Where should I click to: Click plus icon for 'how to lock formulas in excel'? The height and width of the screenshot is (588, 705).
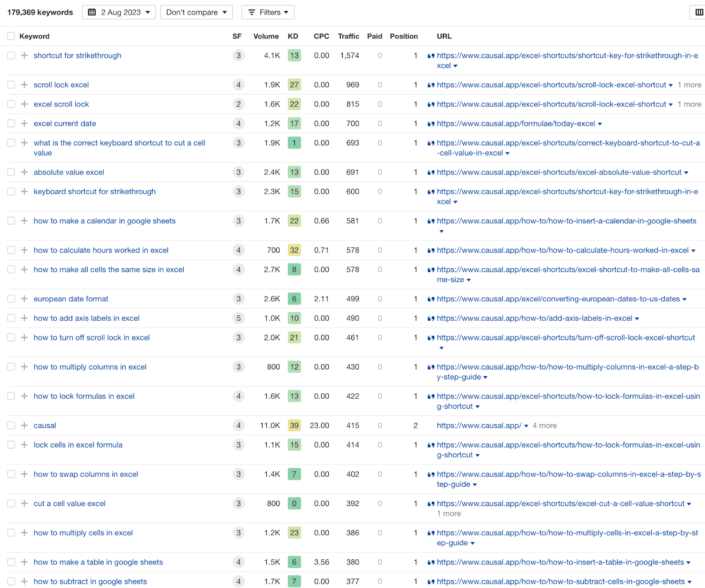(x=24, y=396)
